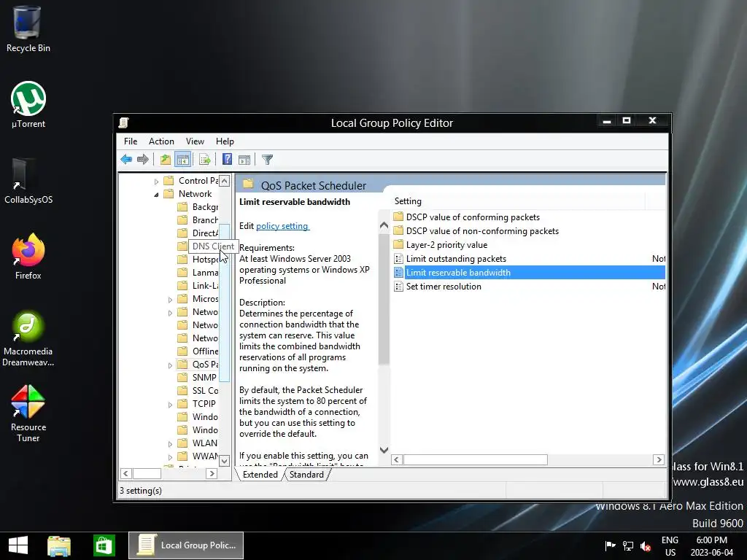Select the Firefox desktop icon
Viewport: 747px width, 560px height.
point(28,256)
